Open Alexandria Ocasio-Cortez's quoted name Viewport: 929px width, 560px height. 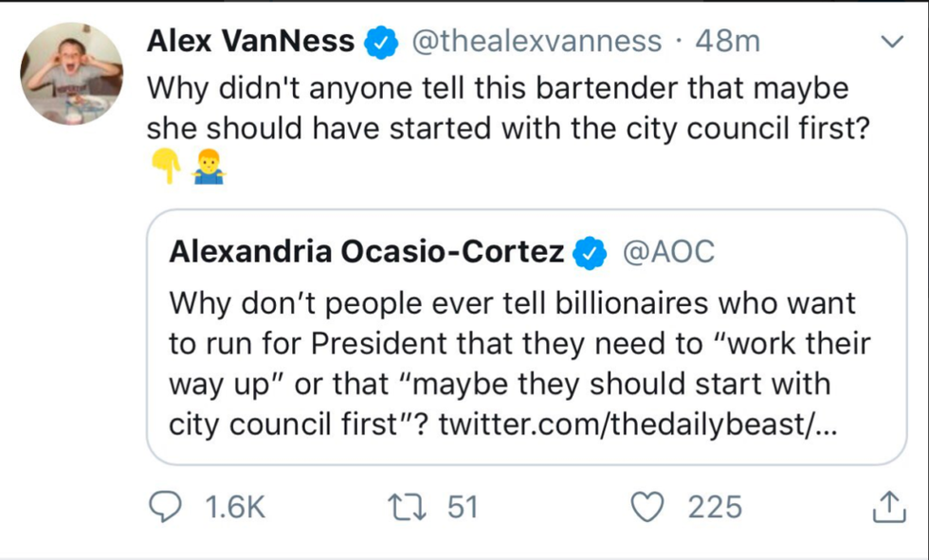pos(367,252)
